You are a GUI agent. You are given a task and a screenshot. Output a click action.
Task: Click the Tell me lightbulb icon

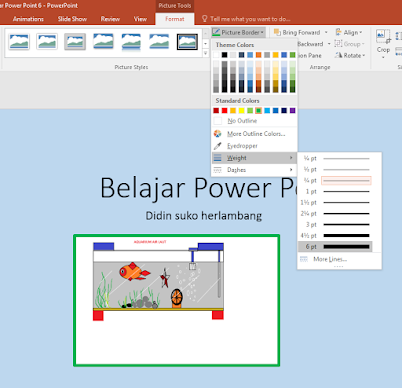point(205,19)
